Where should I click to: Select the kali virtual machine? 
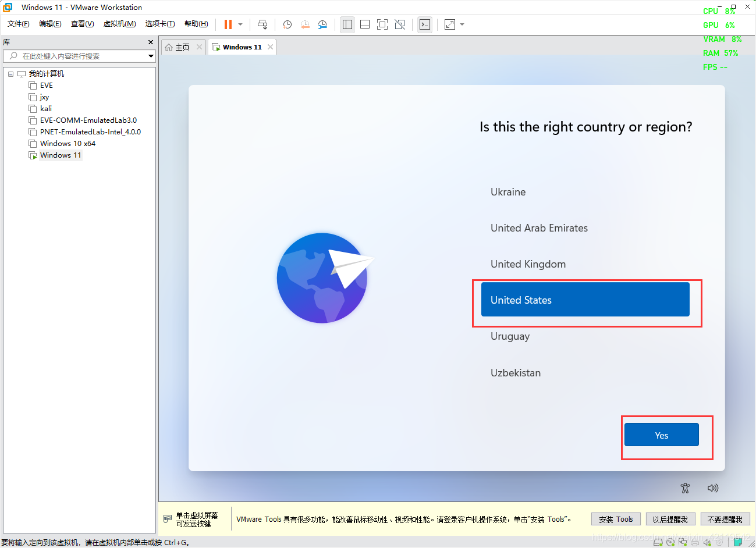pos(46,109)
